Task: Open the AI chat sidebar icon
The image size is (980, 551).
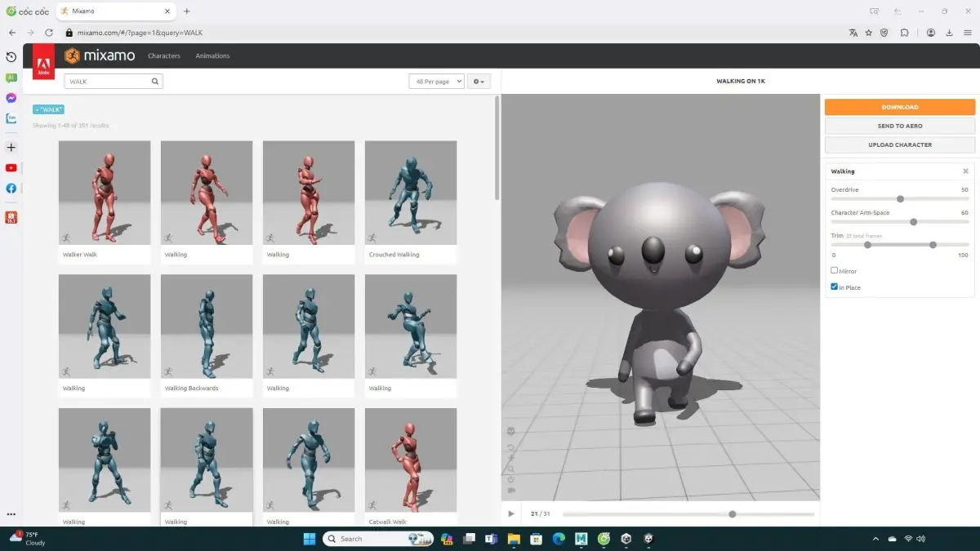Action: [x=11, y=78]
